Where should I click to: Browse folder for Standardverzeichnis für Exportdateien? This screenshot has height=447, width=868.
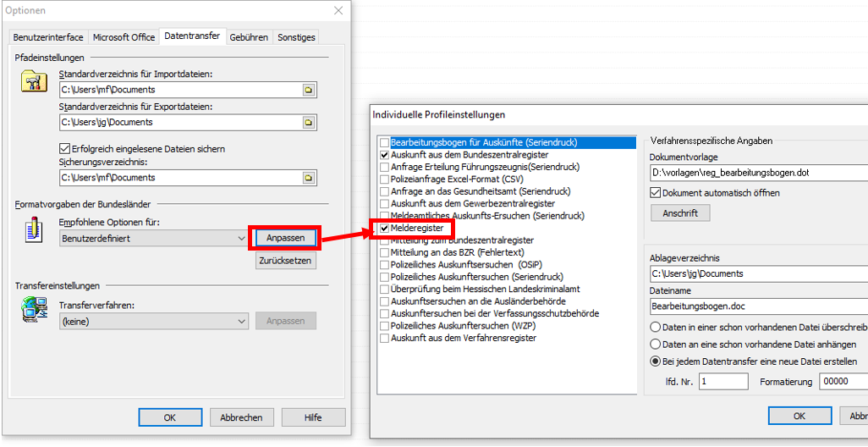310,123
